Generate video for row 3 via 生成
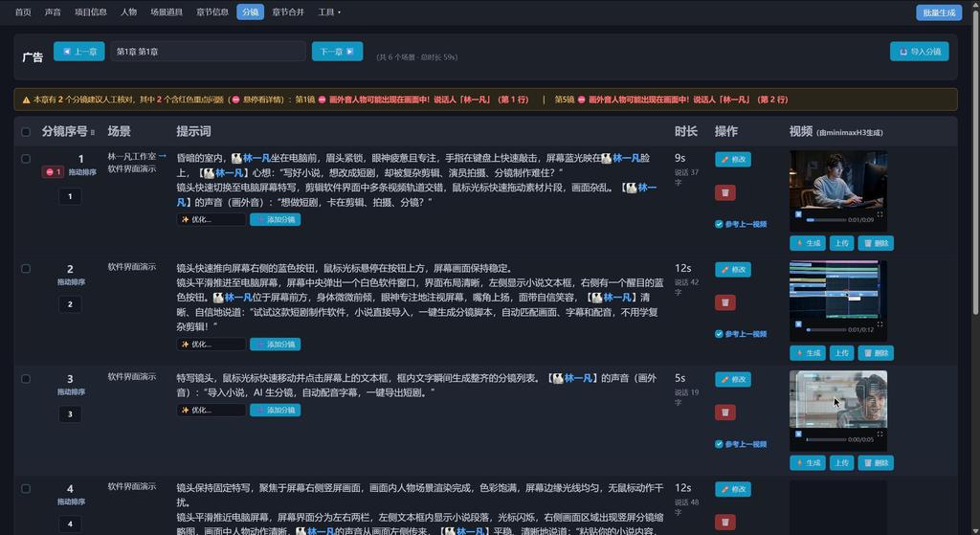980x535 pixels. (808, 463)
